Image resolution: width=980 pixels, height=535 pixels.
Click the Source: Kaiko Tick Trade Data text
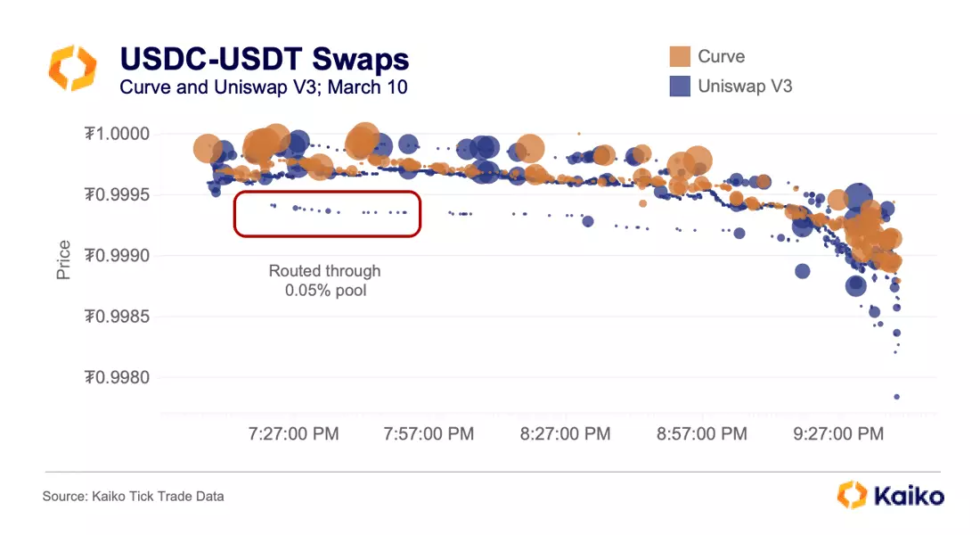[x=133, y=496]
